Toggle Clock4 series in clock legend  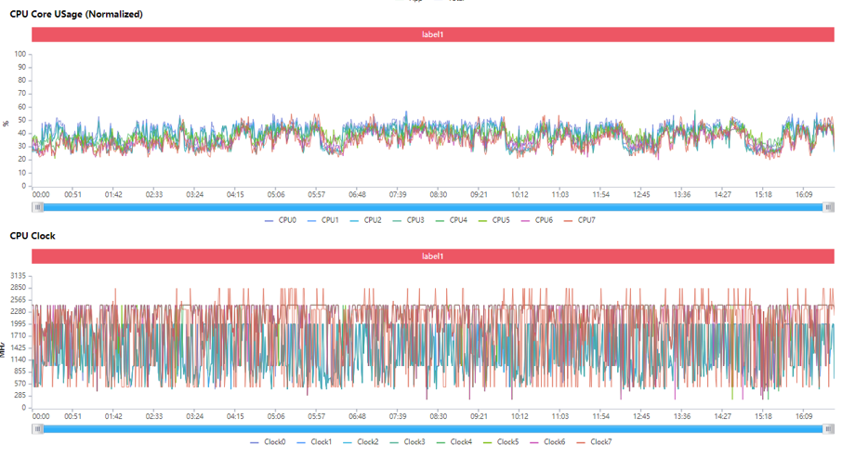click(x=454, y=442)
